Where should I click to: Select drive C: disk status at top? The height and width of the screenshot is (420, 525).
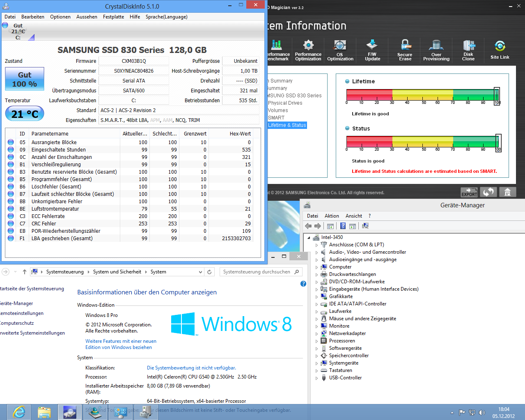click(x=18, y=31)
